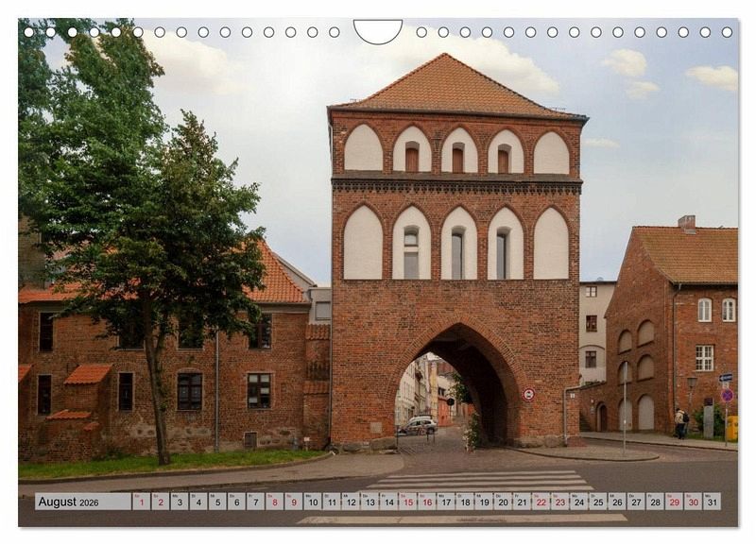This screenshot has height=545, width=756.
Task: Select date 4 in the calendar strip
Action: pyautogui.click(x=198, y=502)
